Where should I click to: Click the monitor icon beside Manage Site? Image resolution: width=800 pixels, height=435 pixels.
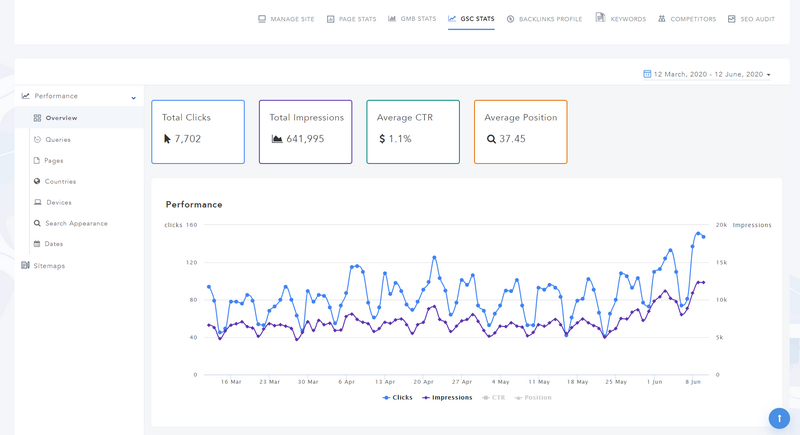pos(262,19)
